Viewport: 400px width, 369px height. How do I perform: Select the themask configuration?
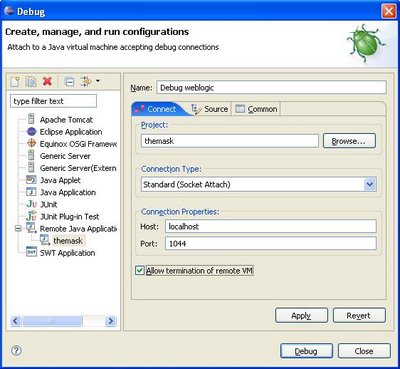69,240
